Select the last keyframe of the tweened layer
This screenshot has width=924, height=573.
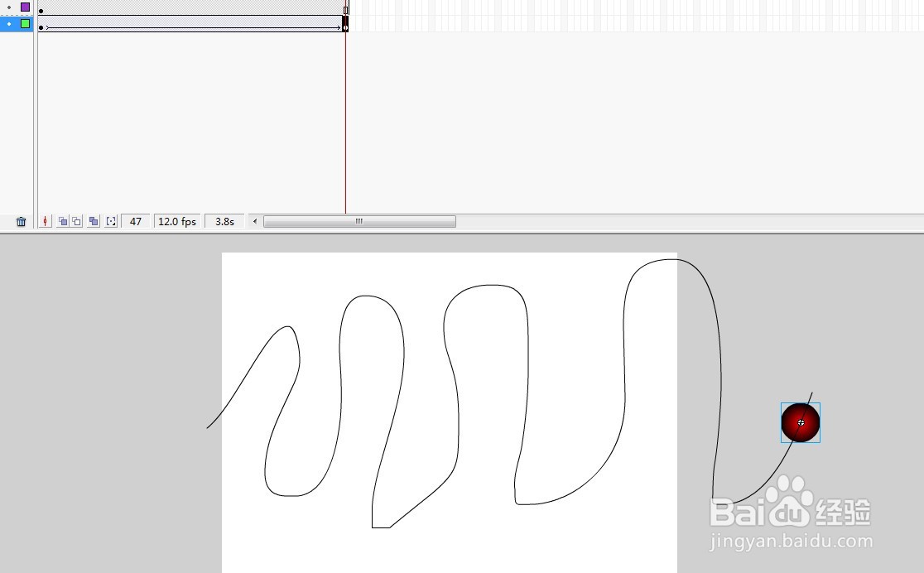[345, 24]
